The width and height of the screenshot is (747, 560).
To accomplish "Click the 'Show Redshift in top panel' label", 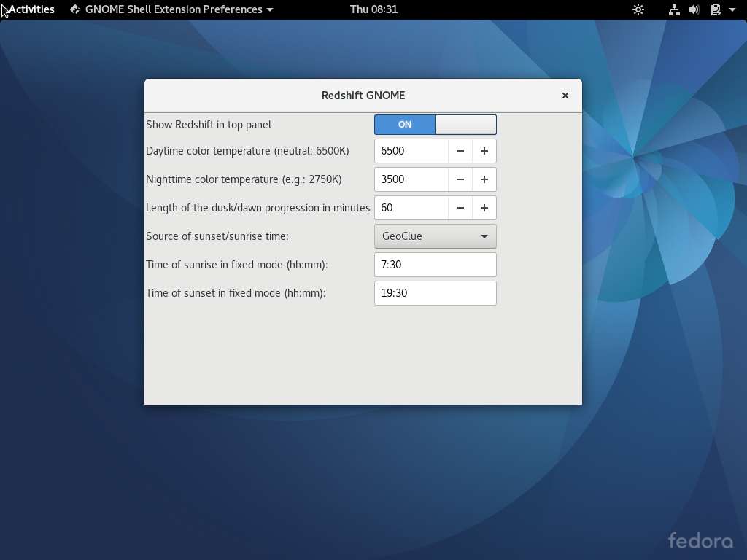I will 209,125.
